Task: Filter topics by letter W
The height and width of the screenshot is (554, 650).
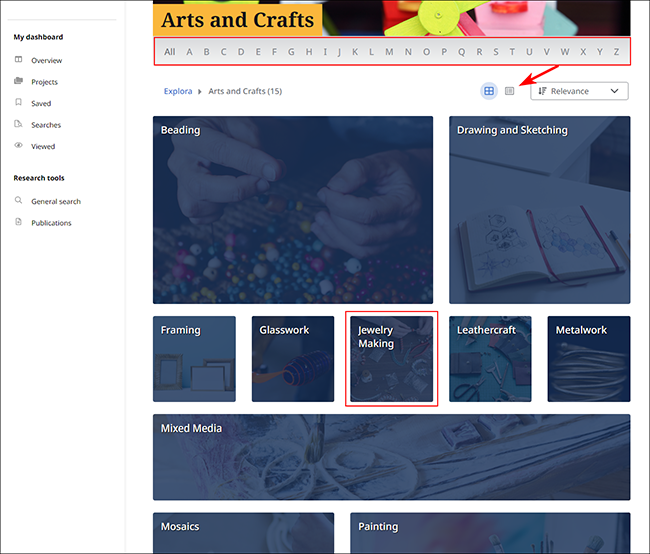Action: [x=565, y=52]
